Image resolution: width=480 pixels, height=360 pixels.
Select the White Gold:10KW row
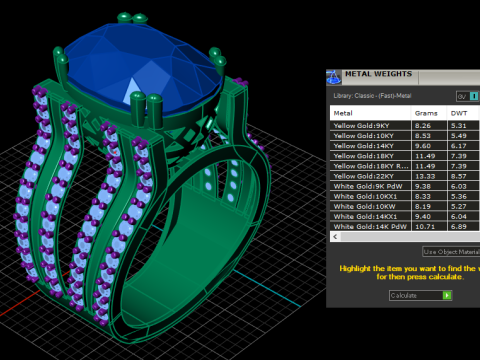pyautogui.click(x=405, y=206)
